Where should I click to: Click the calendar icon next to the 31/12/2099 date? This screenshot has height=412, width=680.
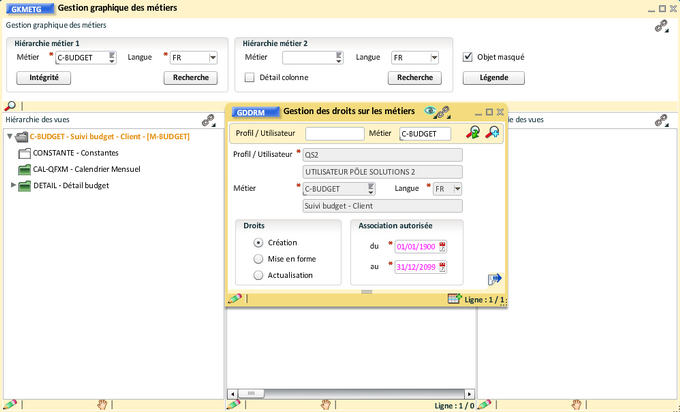point(443,267)
